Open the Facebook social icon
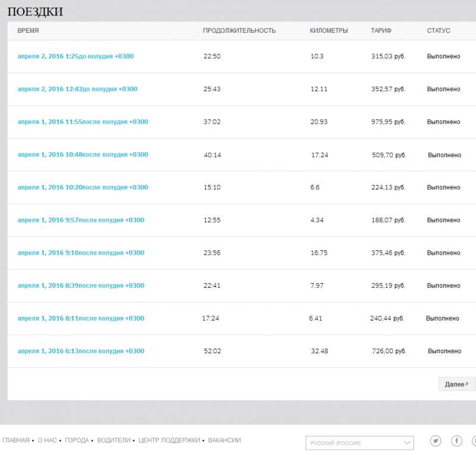Viewport: 476px width, 455px height. tap(456, 441)
